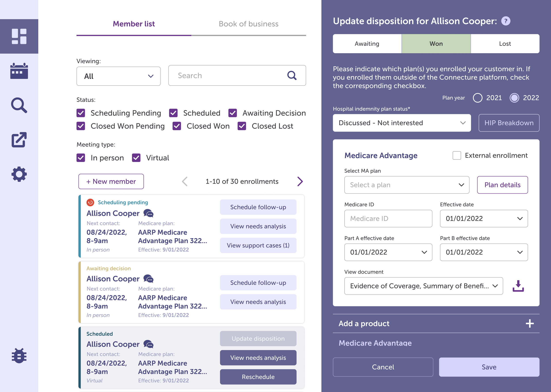Click red clock icon near Scheduling pending
551x392 pixels.
click(90, 202)
